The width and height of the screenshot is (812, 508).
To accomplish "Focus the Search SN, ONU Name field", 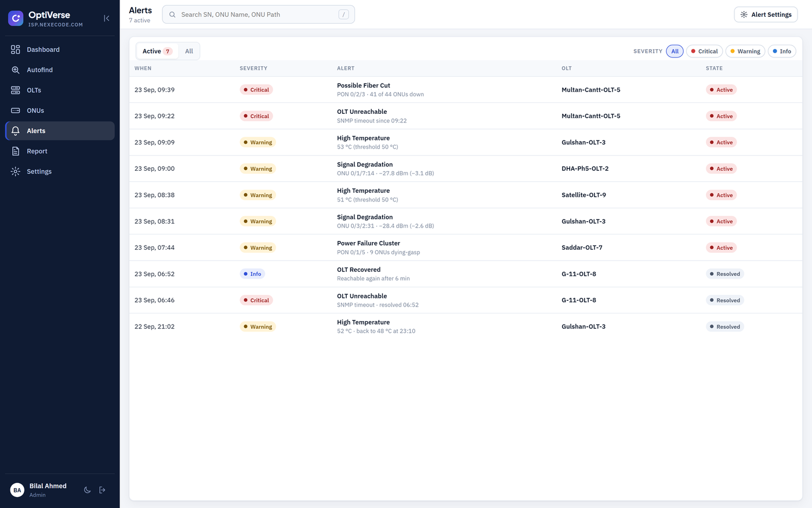I will (x=259, y=15).
